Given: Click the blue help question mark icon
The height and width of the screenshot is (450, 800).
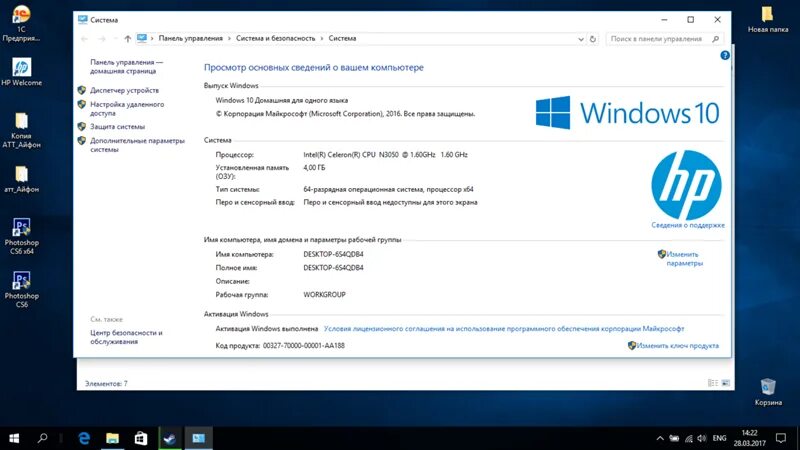Looking at the screenshot, I should [x=724, y=55].
